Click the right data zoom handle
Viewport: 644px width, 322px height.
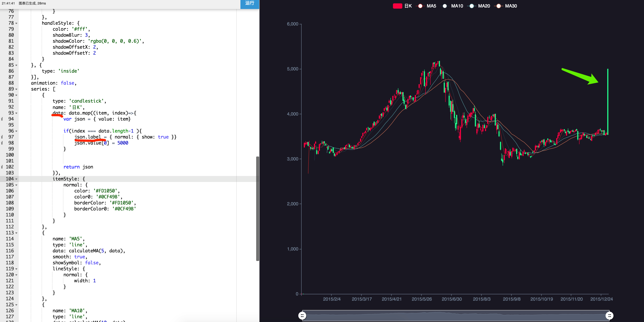pos(609,315)
